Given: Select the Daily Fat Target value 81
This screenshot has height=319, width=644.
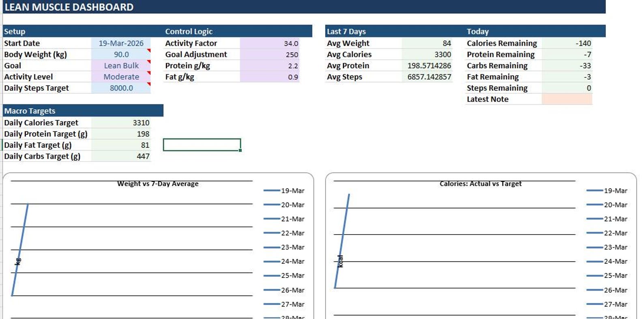Looking at the screenshot, I should [x=121, y=145].
